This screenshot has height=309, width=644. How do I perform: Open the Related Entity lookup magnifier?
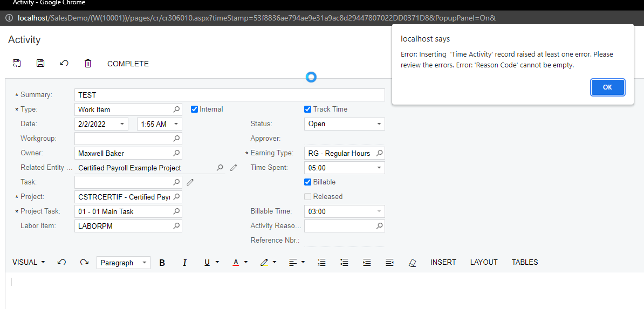220,168
